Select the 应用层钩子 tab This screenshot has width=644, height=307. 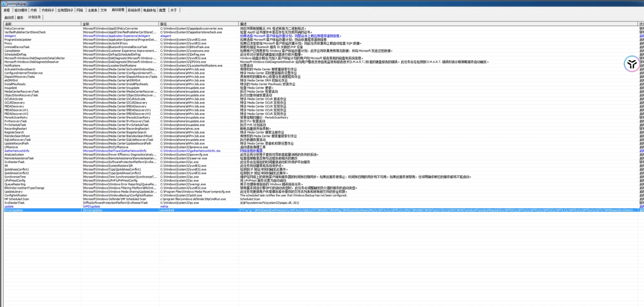point(65,10)
